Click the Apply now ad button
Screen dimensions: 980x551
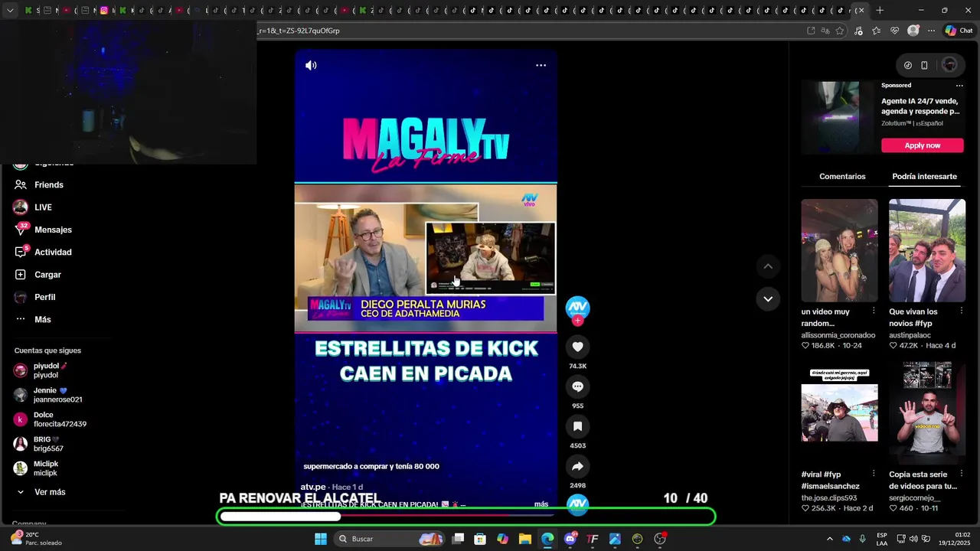923,145
